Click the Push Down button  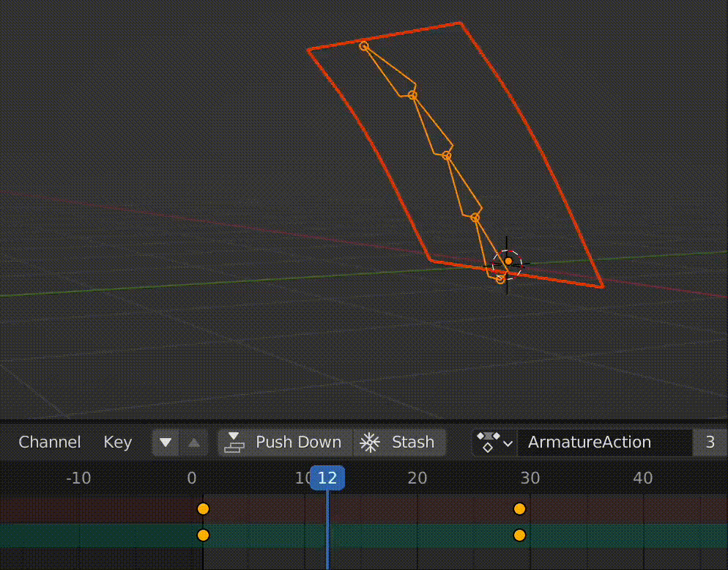[285, 443]
